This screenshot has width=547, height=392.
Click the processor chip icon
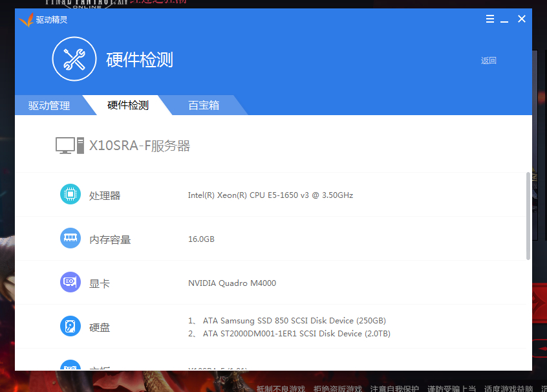(70, 194)
